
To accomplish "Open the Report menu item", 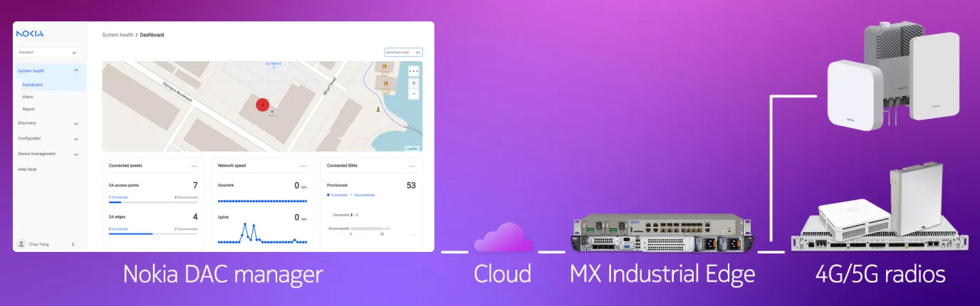I will click(28, 109).
